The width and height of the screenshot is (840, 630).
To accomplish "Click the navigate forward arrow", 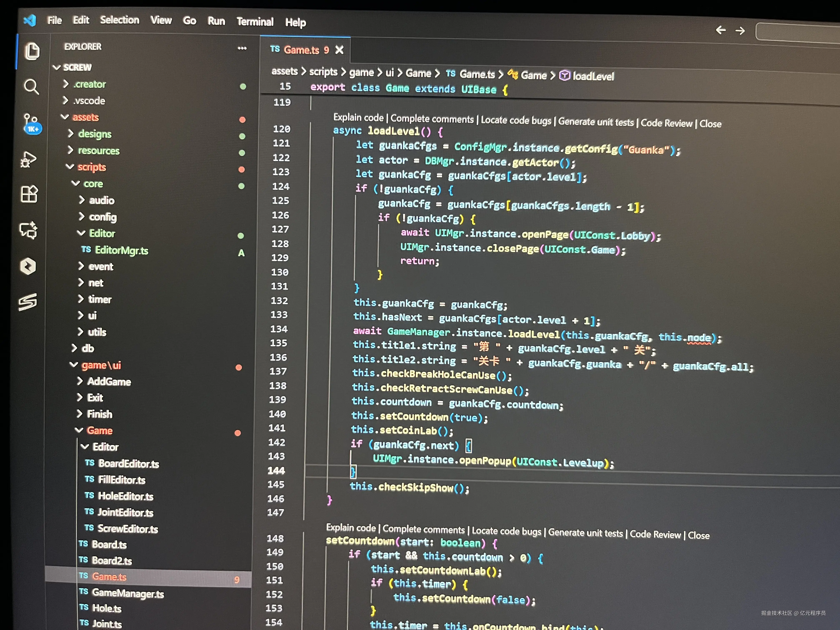I will click(x=740, y=31).
